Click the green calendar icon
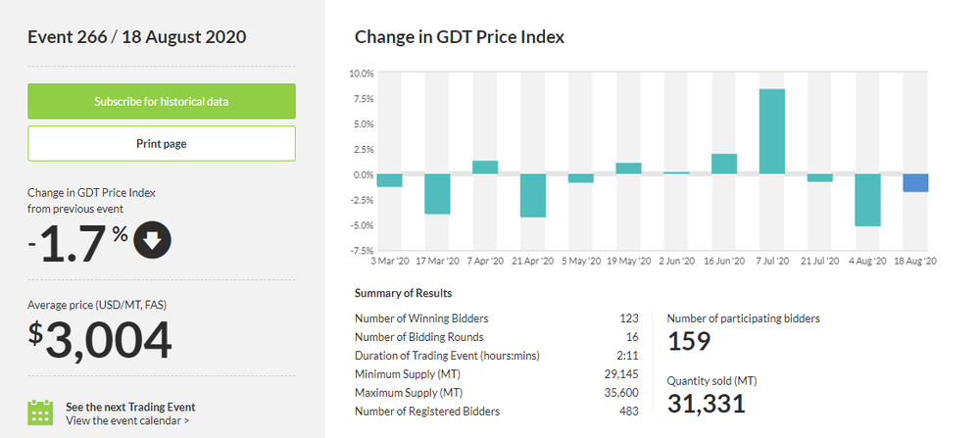 (x=40, y=413)
